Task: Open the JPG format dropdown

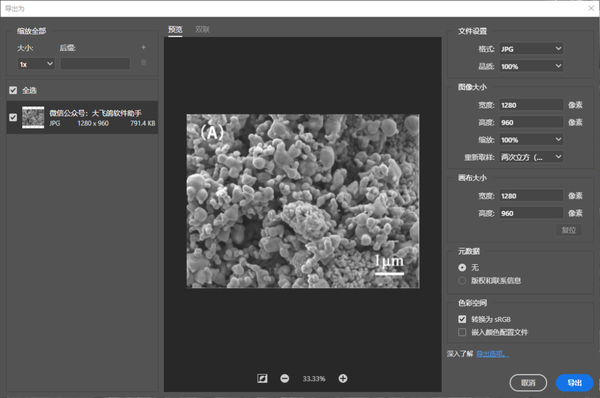Action: click(x=531, y=49)
